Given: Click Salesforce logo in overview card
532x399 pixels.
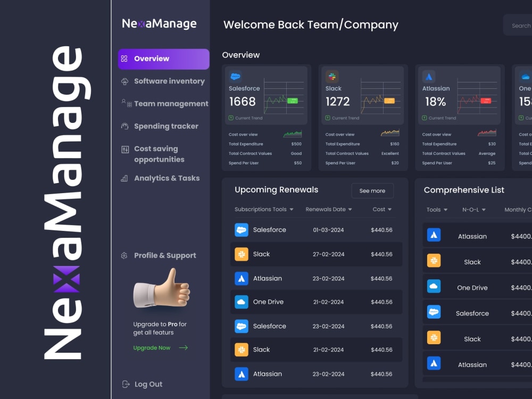Looking at the screenshot, I should point(235,77).
